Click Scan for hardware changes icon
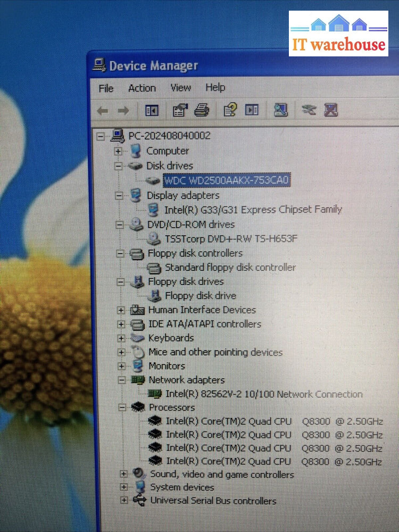The image size is (399, 532). click(280, 110)
